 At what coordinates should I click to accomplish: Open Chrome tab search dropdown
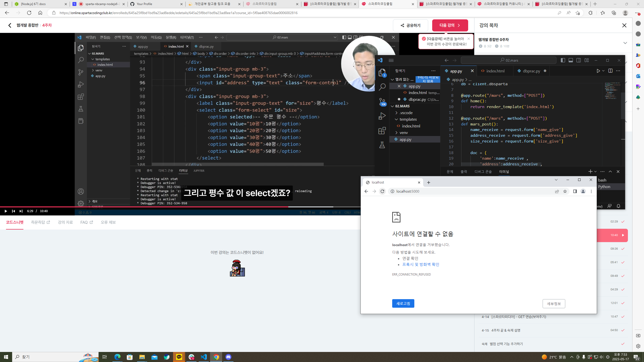(556, 180)
